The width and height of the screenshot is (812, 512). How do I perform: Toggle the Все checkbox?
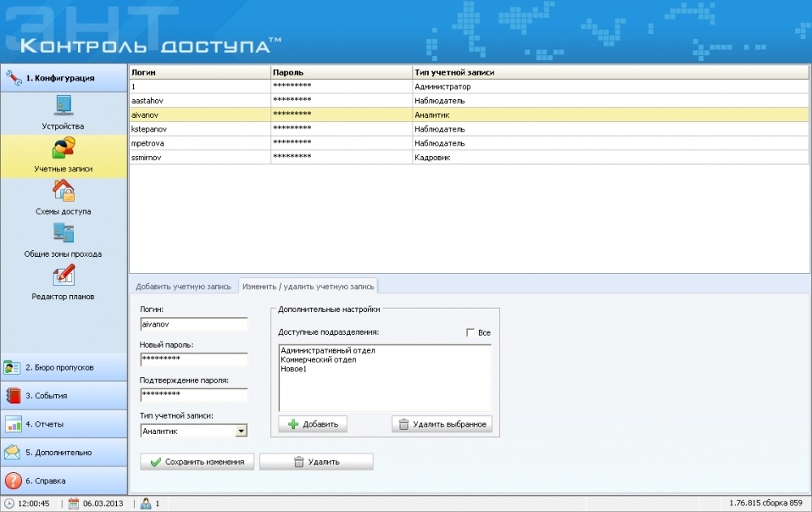tap(470, 332)
